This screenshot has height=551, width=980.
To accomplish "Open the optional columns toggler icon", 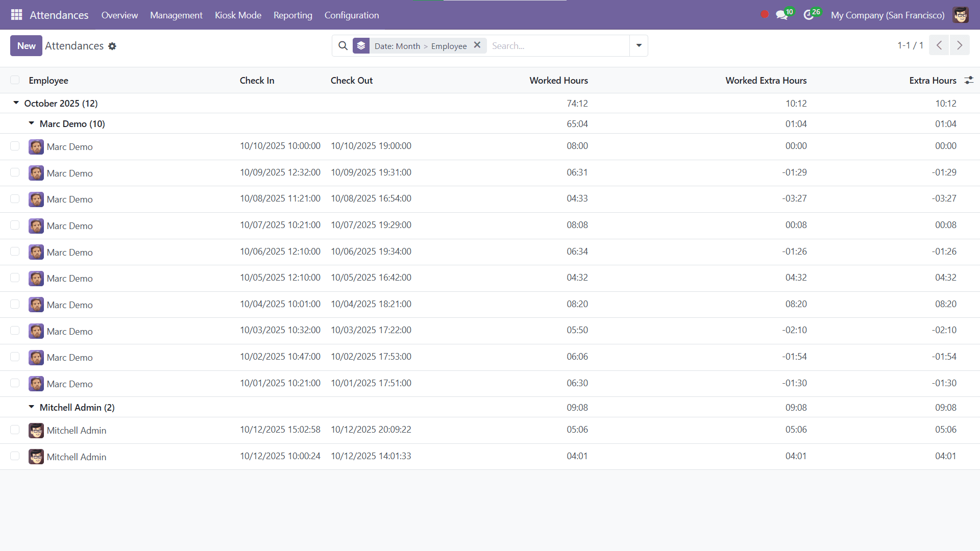I will (969, 80).
